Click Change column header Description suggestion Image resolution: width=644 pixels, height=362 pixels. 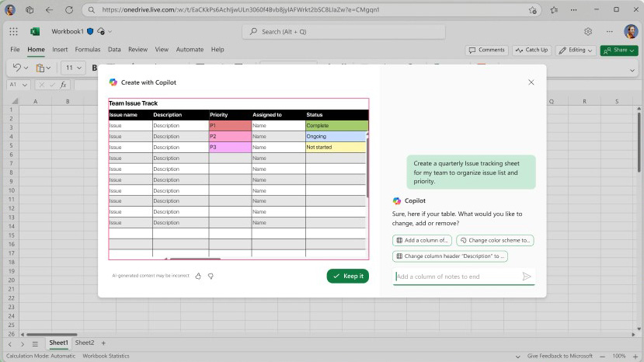tap(450, 256)
